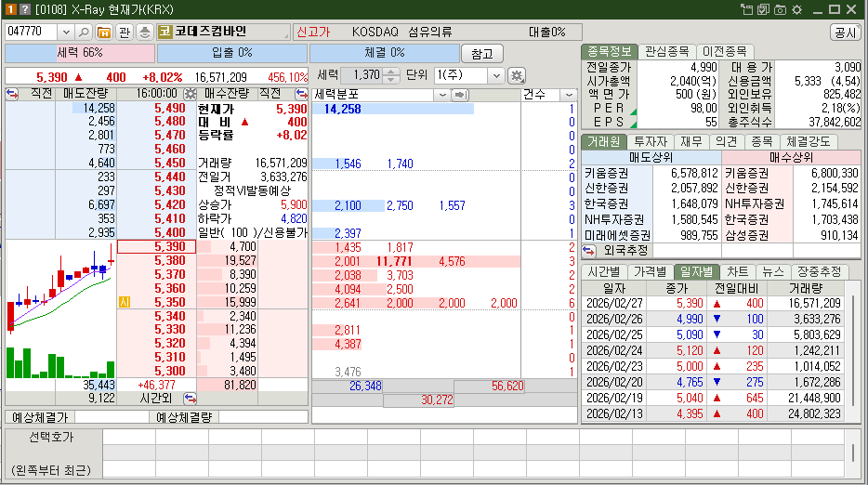The image size is (868, 485).
Task: Expand the 건수 dropdown
Action: click(x=569, y=95)
